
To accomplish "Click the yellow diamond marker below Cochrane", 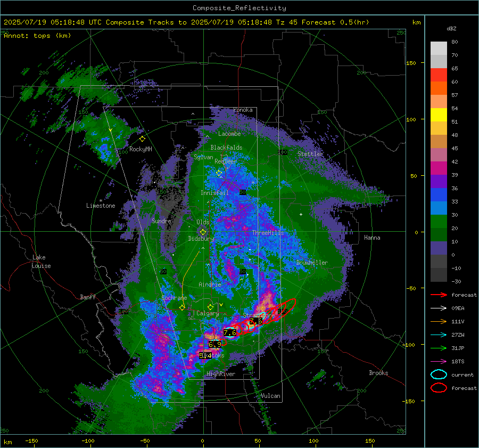I will [182, 308].
